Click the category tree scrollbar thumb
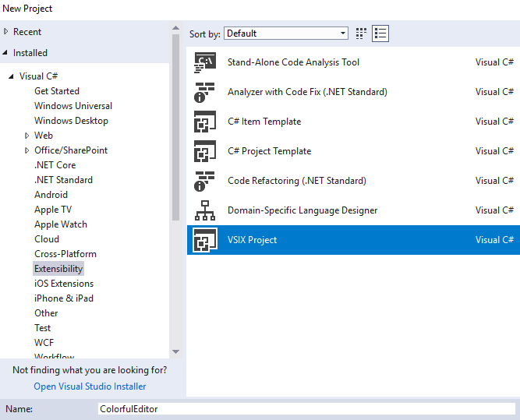520x420 pixels. coord(175,127)
